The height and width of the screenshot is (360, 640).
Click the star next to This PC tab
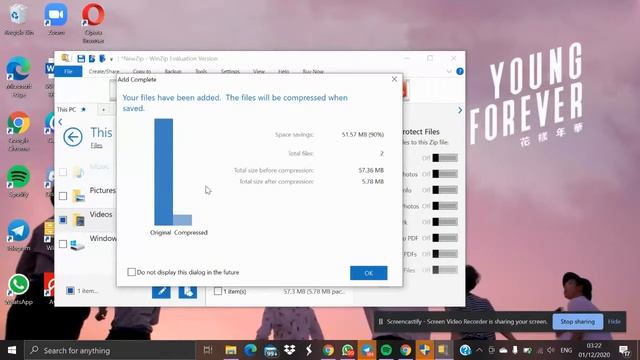tap(83, 109)
